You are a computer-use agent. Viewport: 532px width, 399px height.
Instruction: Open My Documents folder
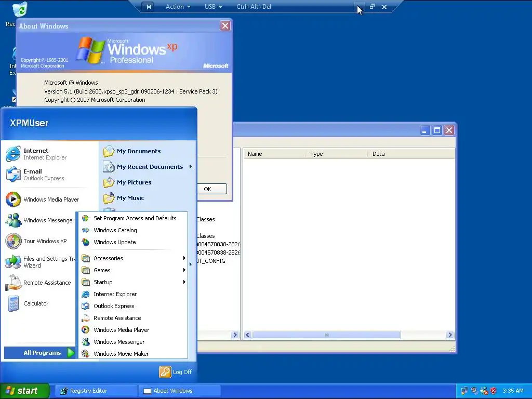[x=131, y=151]
